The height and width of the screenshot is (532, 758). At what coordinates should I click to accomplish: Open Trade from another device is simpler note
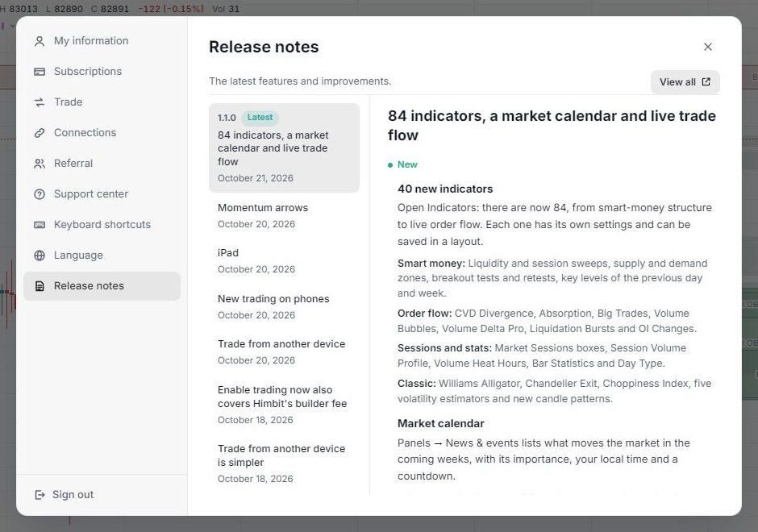pos(284,463)
